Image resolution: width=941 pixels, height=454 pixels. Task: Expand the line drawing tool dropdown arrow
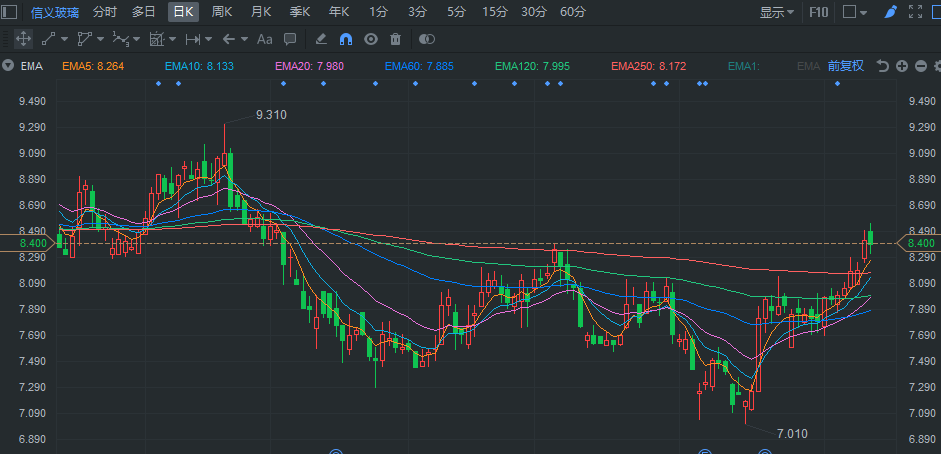coord(64,39)
